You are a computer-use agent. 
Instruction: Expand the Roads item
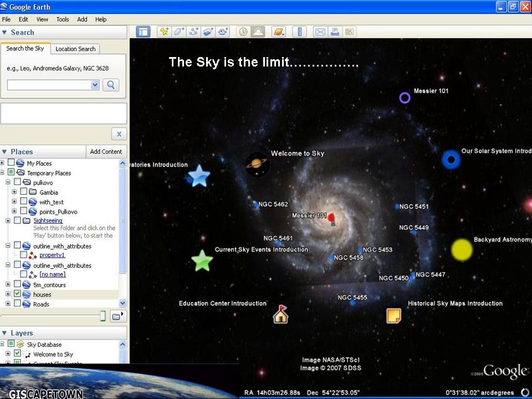8,304
